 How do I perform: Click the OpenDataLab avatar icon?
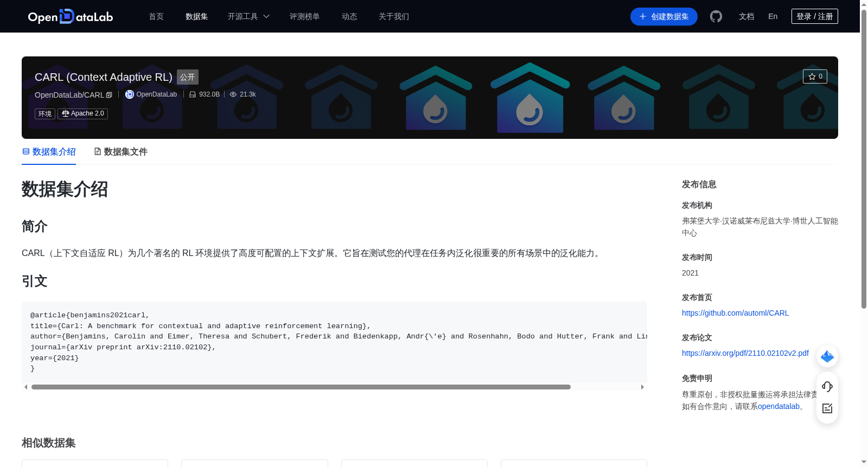click(x=130, y=94)
